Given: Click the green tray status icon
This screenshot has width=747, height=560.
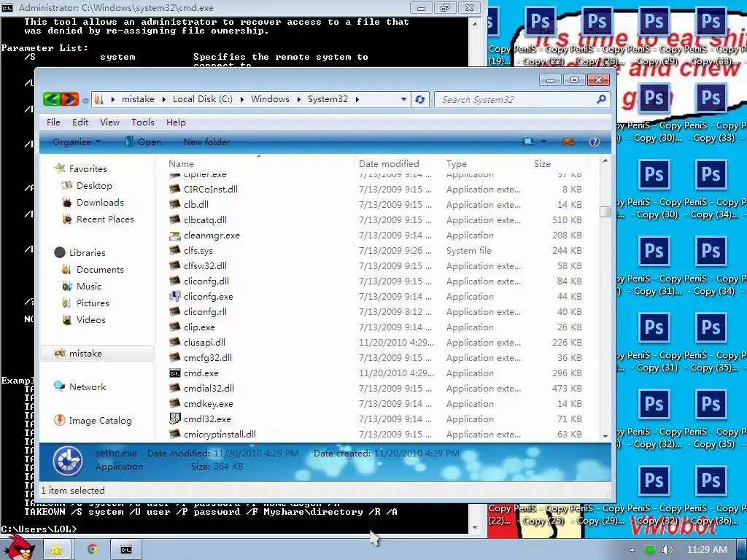Looking at the screenshot, I should pos(649,550).
